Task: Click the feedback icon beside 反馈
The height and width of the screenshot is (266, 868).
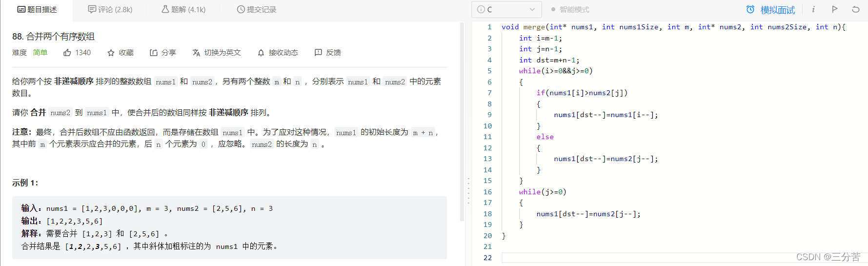Action: tap(318, 53)
